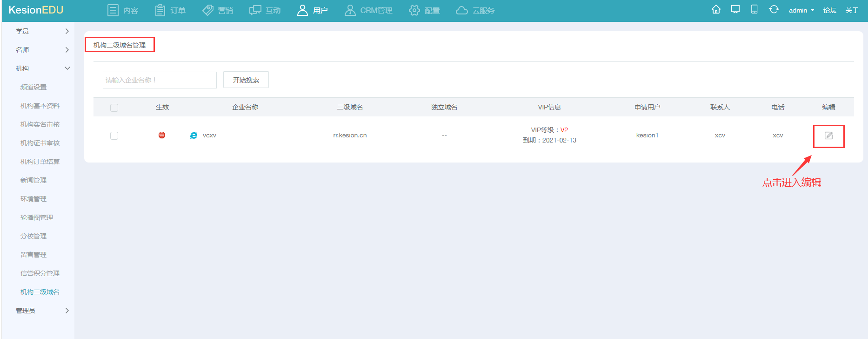Open the 云服务 cloud menu
The height and width of the screenshot is (339, 868).
pos(475,10)
